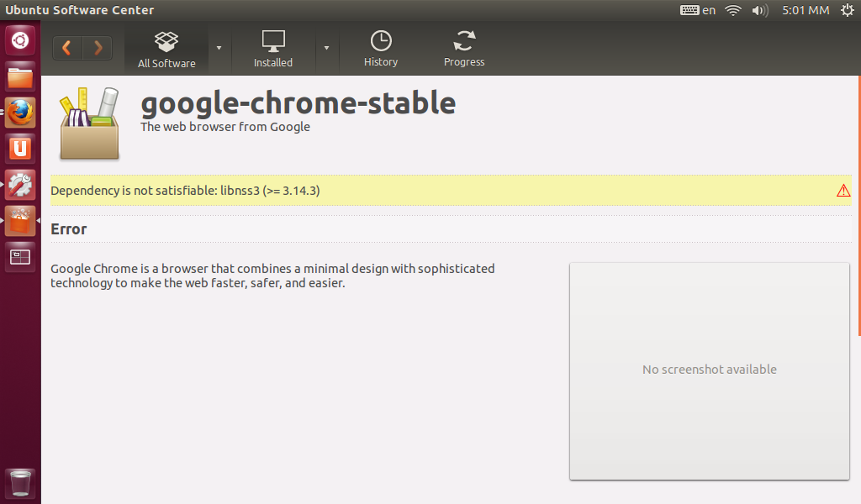Screen dimensions: 861x504
Task: Launch Firefox from the launcher
Action: pyautogui.click(x=20, y=113)
